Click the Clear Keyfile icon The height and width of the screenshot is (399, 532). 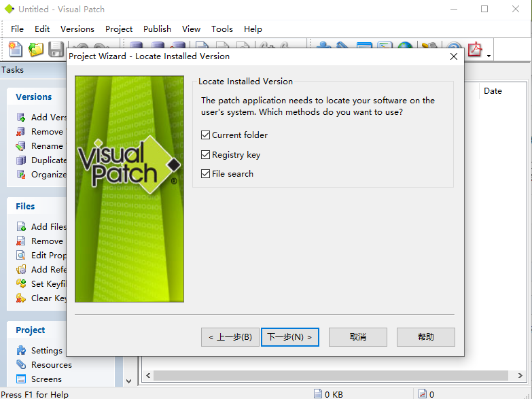coord(21,298)
